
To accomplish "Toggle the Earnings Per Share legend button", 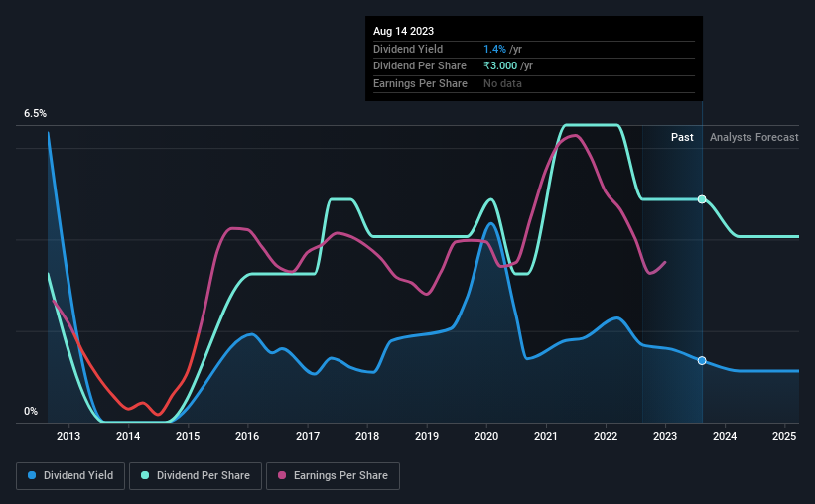I will pyautogui.click(x=333, y=476).
